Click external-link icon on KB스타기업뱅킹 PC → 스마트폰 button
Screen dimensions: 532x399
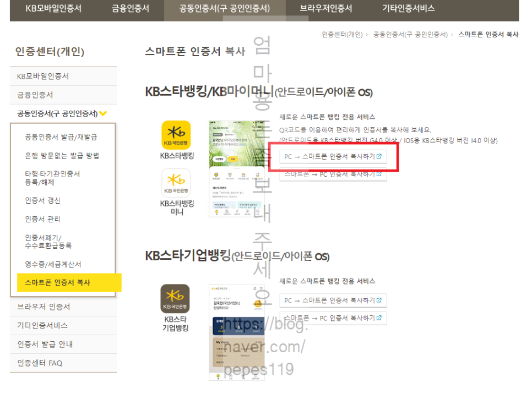pyautogui.click(x=379, y=300)
